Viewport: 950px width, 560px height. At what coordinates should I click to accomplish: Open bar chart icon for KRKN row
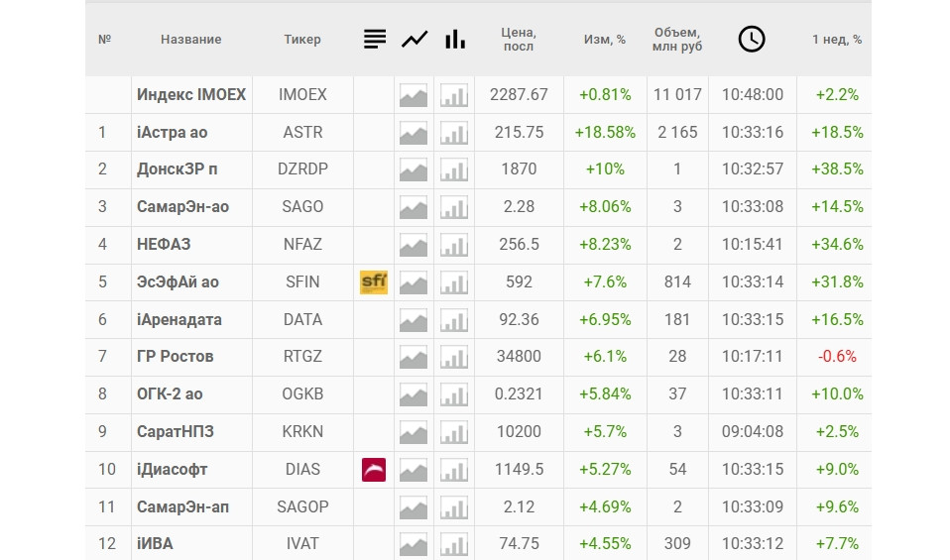(454, 432)
